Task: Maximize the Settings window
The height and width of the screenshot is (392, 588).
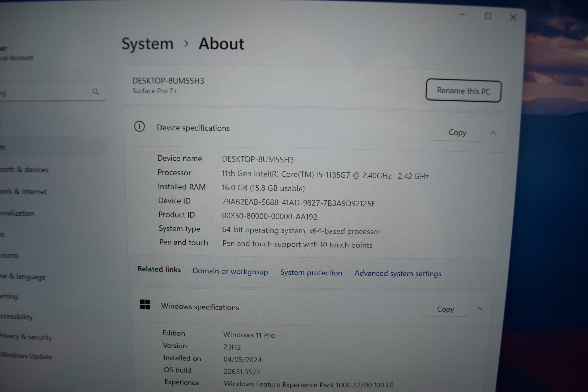Action: point(487,16)
